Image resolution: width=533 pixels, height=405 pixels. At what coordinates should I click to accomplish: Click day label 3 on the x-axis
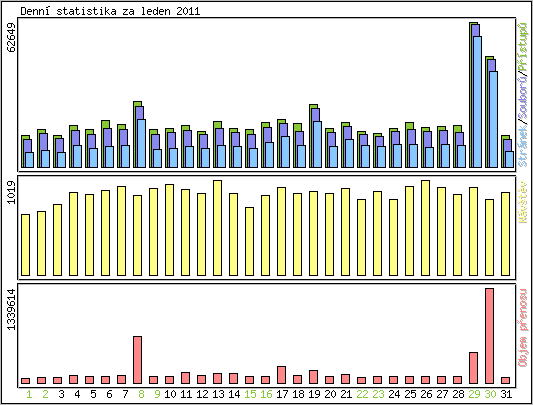point(61,394)
